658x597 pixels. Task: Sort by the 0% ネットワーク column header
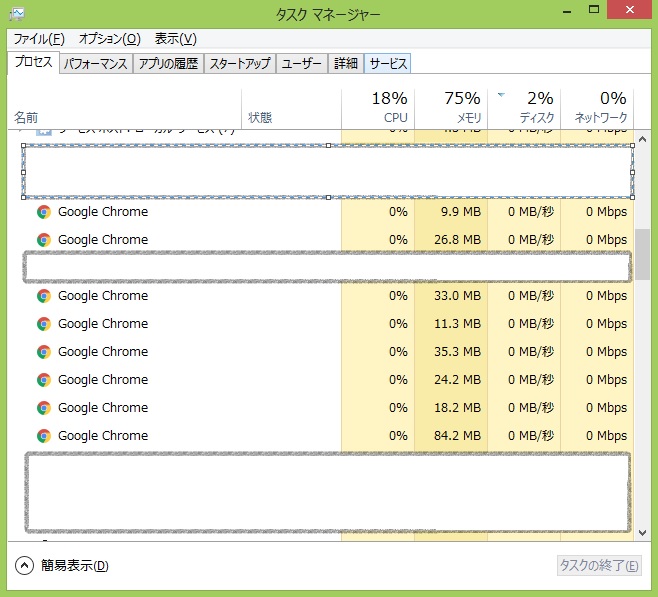tap(597, 109)
